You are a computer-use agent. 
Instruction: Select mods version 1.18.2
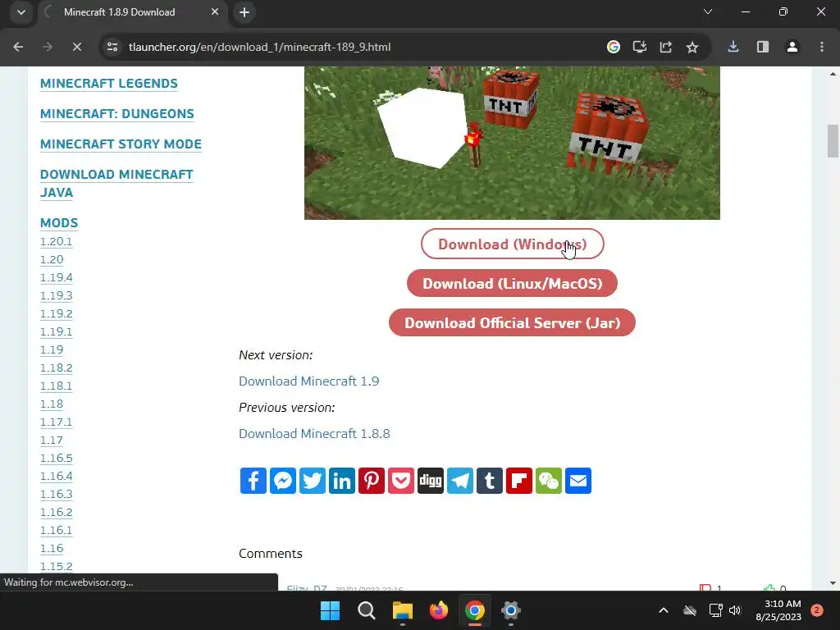57,368
